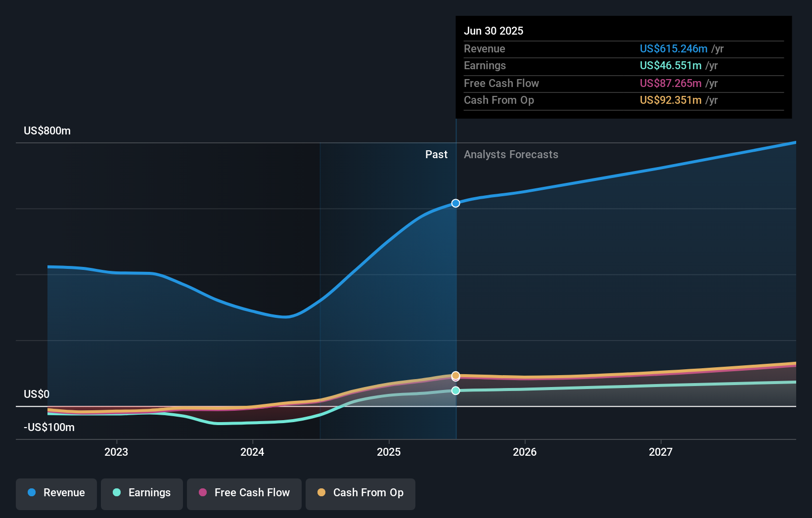Click the Free Cash Flow legend button
Viewport: 812px width, 518px height.
coord(244,493)
